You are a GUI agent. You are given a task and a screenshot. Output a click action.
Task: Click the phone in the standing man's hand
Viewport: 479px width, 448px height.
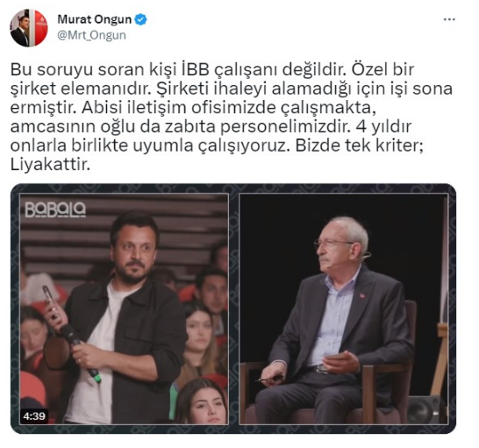51,304
